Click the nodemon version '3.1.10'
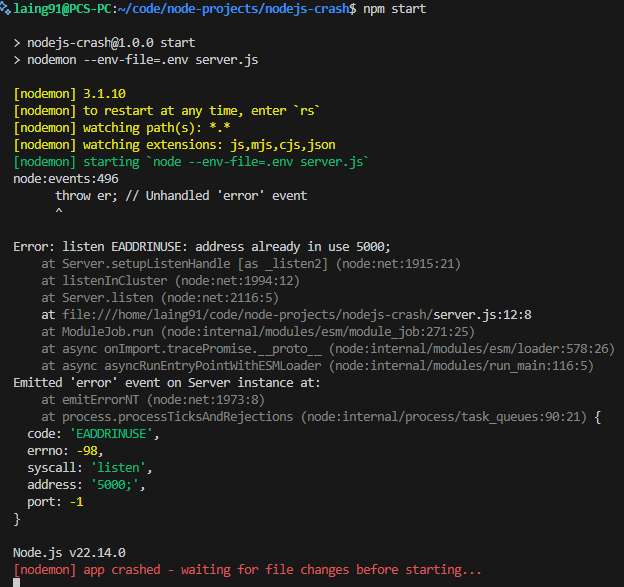Screen dimensions: 624x587 pyautogui.click(x=104, y=94)
